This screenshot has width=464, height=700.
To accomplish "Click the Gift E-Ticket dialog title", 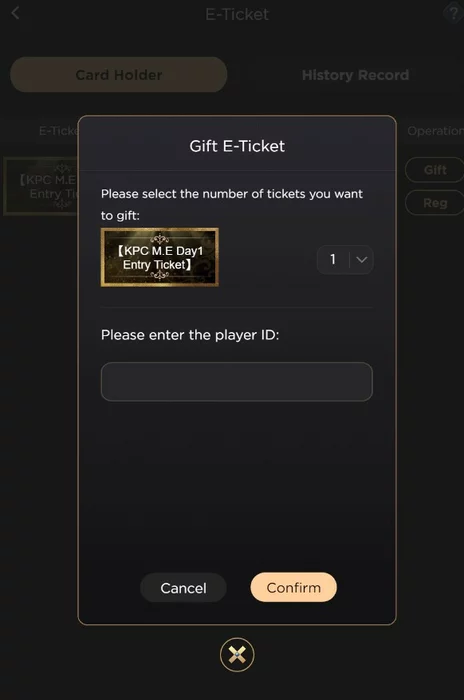I will tap(237, 146).
